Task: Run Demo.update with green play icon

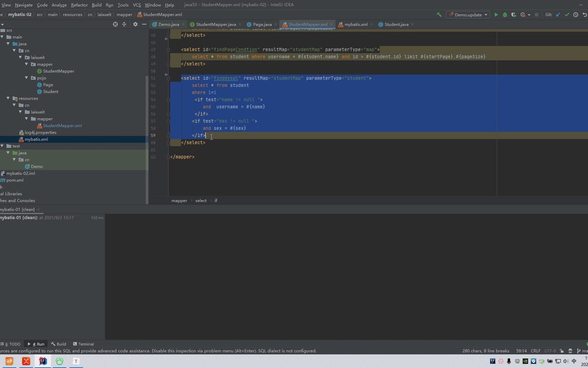Action: (496, 15)
